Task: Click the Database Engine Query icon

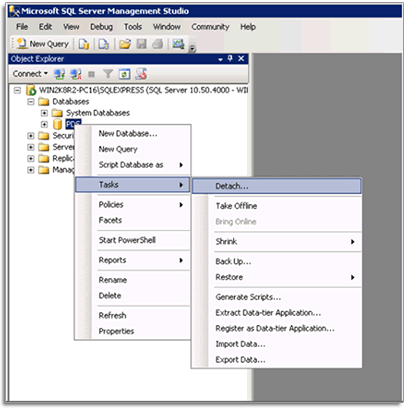Action: pyautogui.click(x=83, y=44)
